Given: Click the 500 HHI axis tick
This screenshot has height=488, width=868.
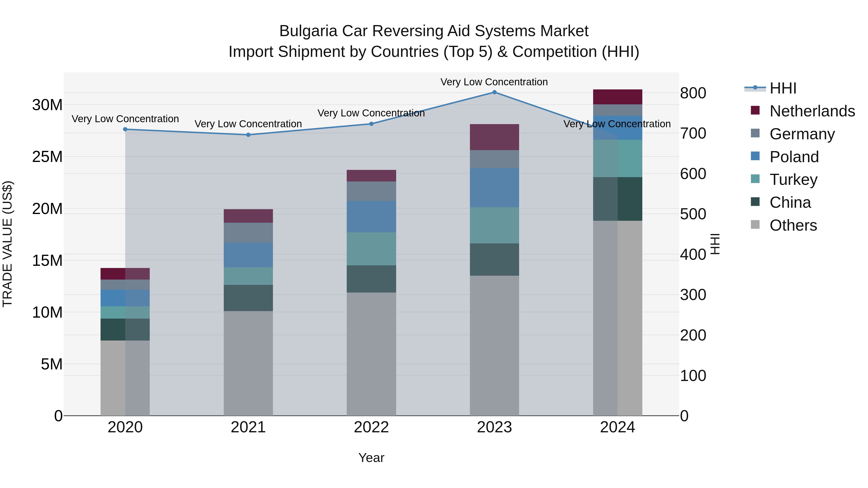Looking at the screenshot, I should click(693, 214).
